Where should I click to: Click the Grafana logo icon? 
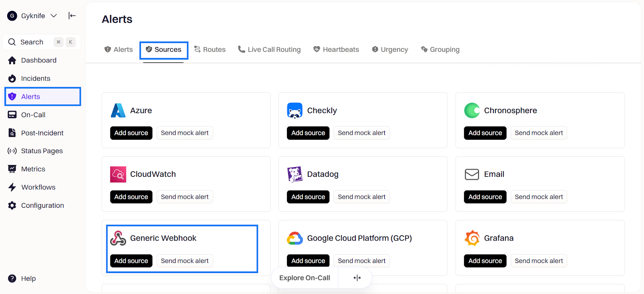(x=472, y=238)
